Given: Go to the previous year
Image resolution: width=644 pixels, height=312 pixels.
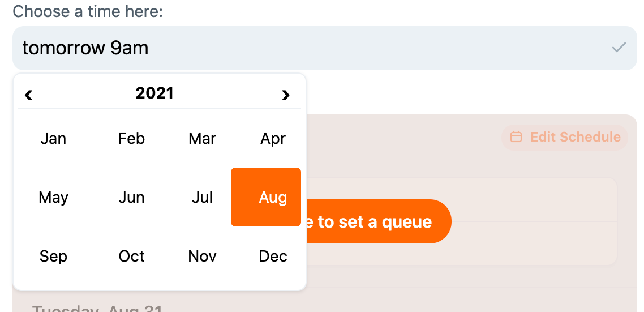Looking at the screenshot, I should point(29,94).
